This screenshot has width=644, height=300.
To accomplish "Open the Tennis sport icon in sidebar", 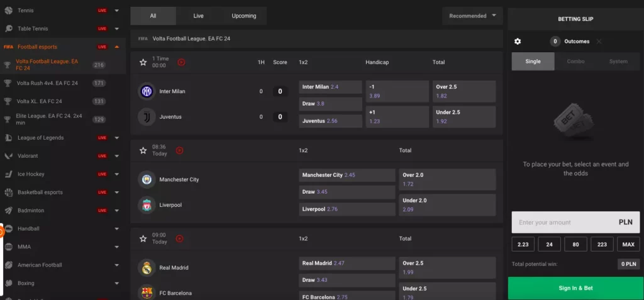I will (9, 10).
